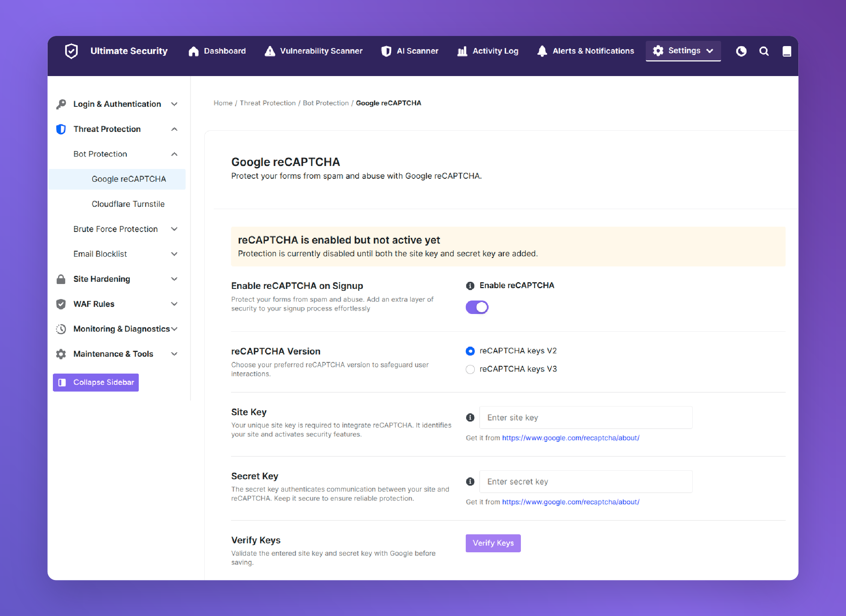Click the clock icon beside Monitoring & Diagnostics
Image resolution: width=846 pixels, height=616 pixels.
pyautogui.click(x=61, y=329)
